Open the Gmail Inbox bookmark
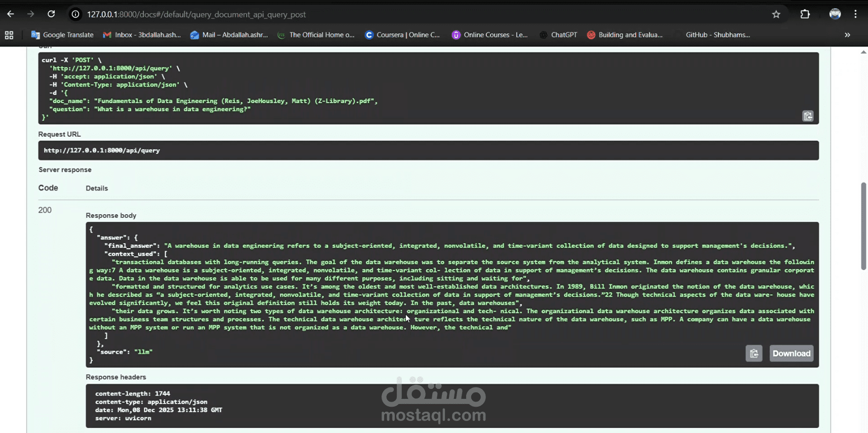 (x=142, y=35)
